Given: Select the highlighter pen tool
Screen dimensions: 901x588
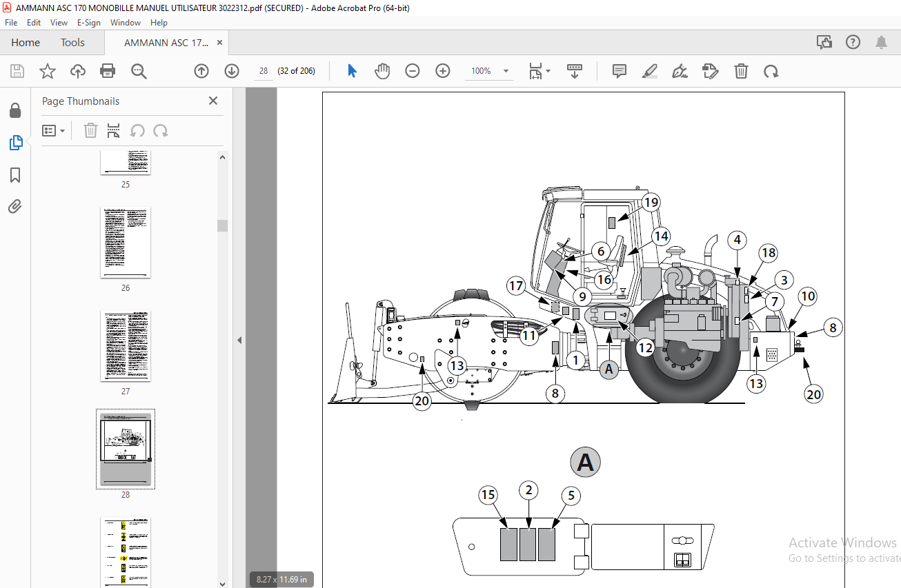Looking at the screenshot, I should click(x=649, y=71).
